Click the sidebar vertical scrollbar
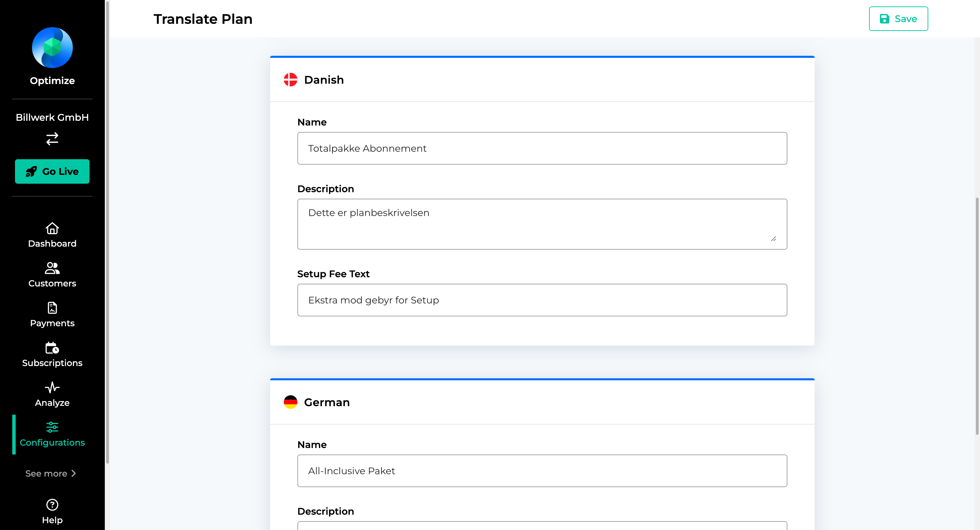This screenshot has width=980, height=530. [x=107, y=232]
